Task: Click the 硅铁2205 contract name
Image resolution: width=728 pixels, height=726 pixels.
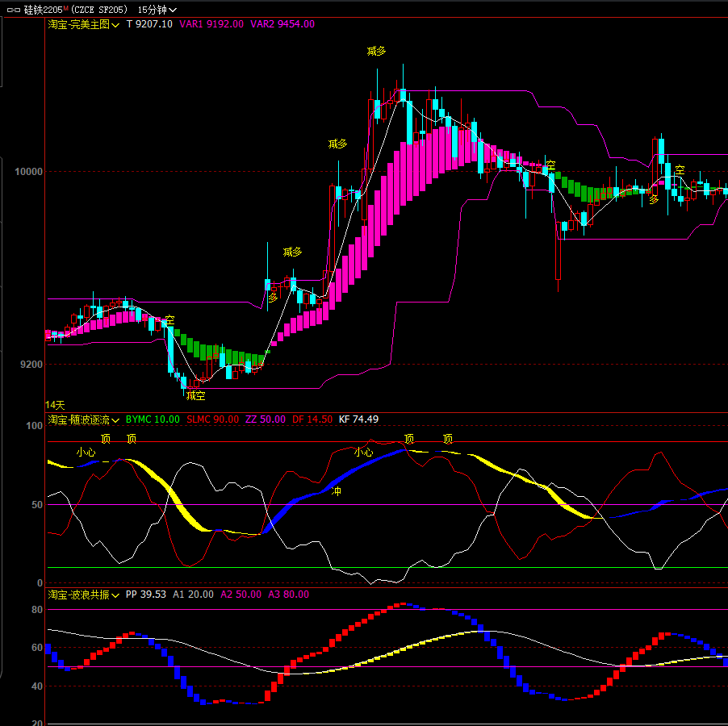Action: pos(43,10)
